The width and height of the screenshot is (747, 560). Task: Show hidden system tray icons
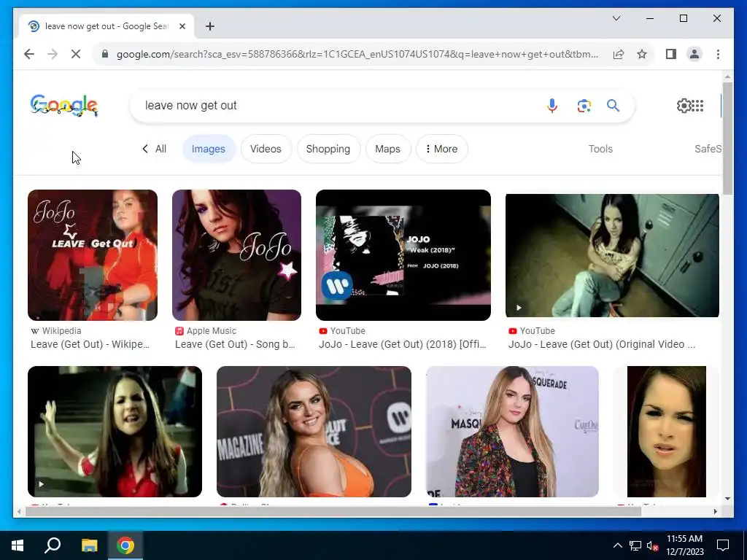click(x=617, y=545)
